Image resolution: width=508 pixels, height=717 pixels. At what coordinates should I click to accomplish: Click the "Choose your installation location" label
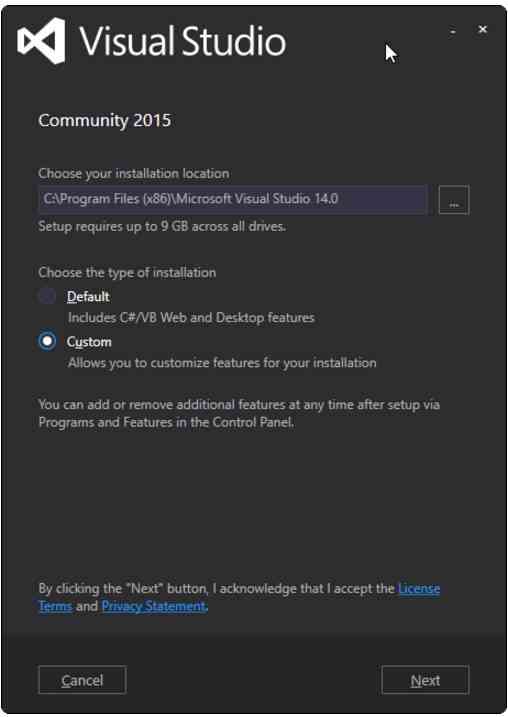[x=134, y=174]
